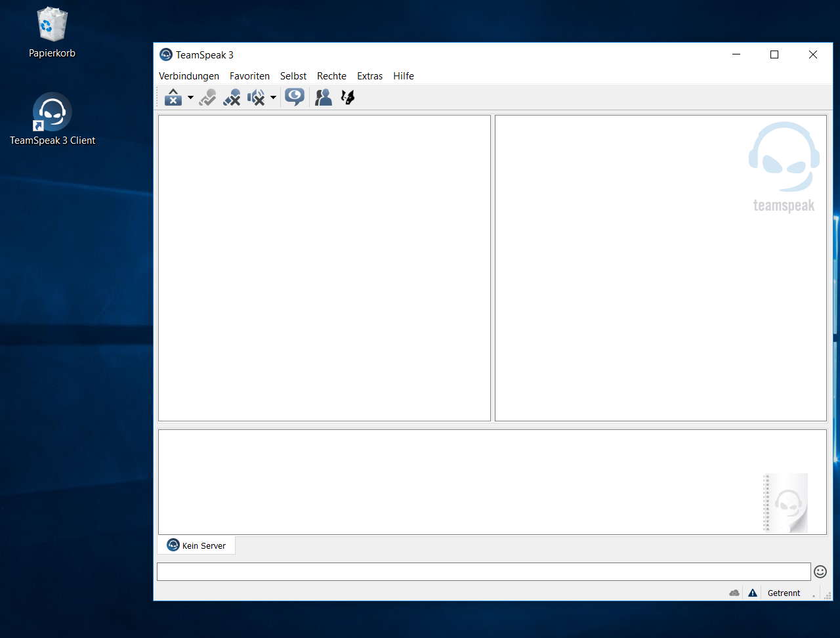Select the Papierkorb desktop icon
Image resolution: width=840 pixels, height=638 pixels.
pyautogui.click(x=52, y=33)
